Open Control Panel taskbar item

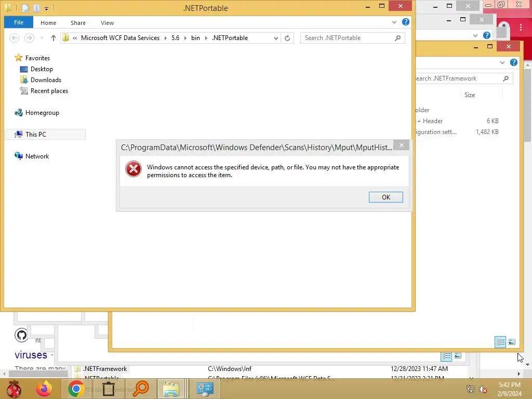tap(205, 389)
